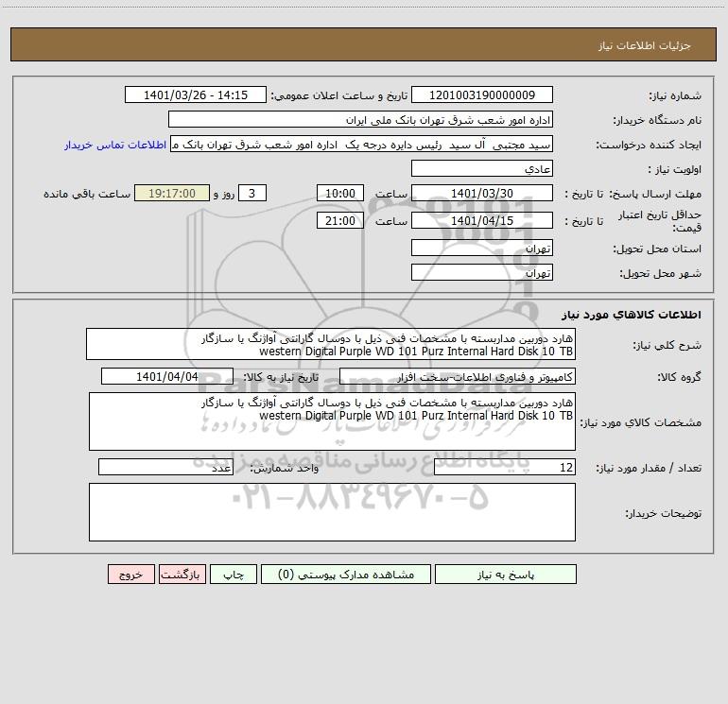Click the delivery province field استان محل تحویل

(x=482, y=249)
